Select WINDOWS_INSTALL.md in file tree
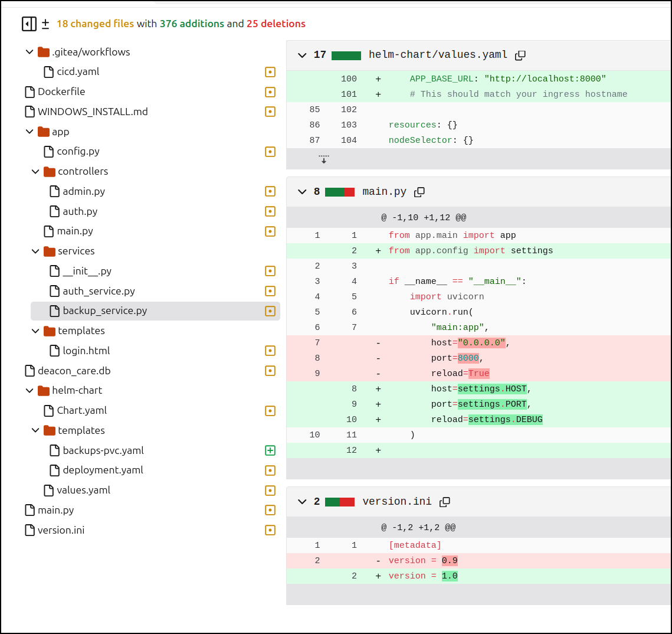This screenshot has height=634, width=672. 93,112
